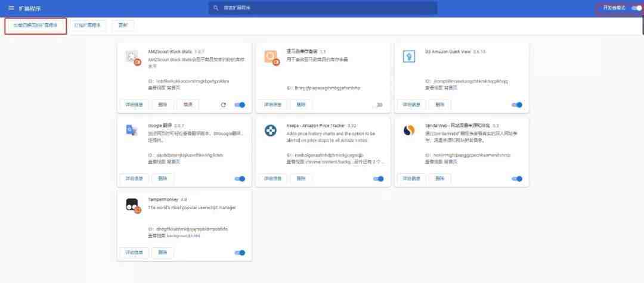Remove SimilarWeb extension
This screenshot has width=644, height=283.
(x=440, y=178)
